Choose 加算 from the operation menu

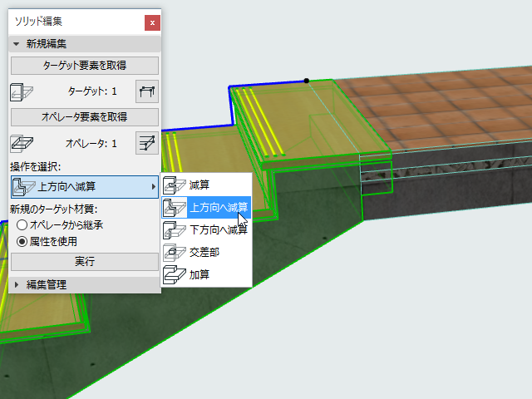[x=206, y=274]
